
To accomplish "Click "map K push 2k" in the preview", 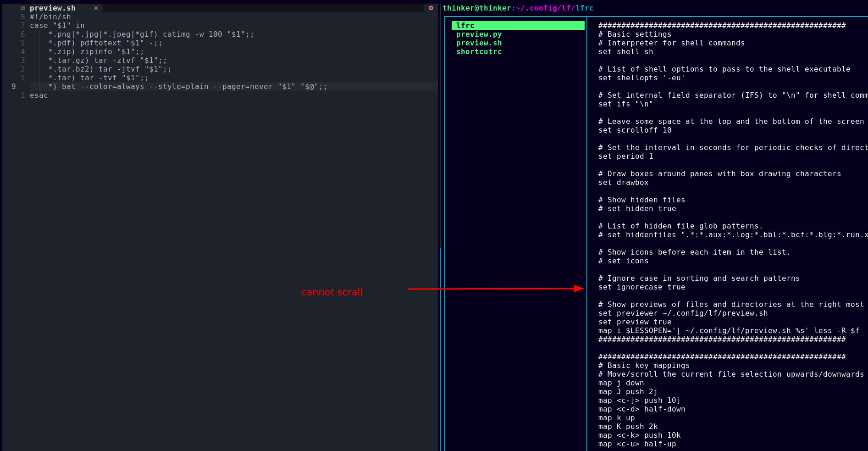I will point(628,426).
